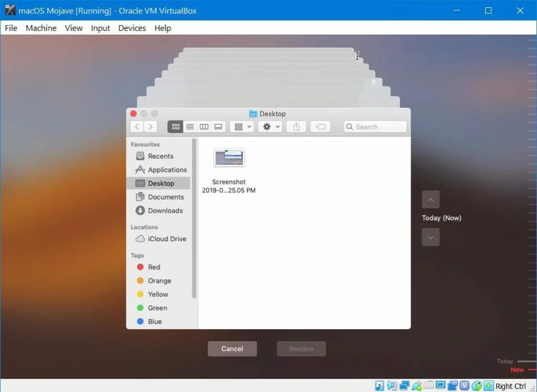Image resolution: width=537 pixels, height=392 pixels.
Task: Click the shared folders status icon
Action: pyautogui.click(x=428, y=386)
